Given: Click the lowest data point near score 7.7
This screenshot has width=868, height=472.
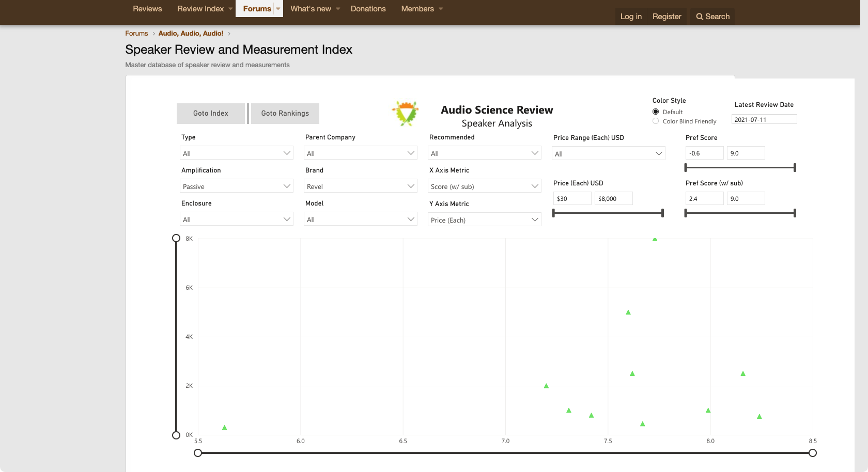Looking at the screenshot, I should [x=643, y=424].
